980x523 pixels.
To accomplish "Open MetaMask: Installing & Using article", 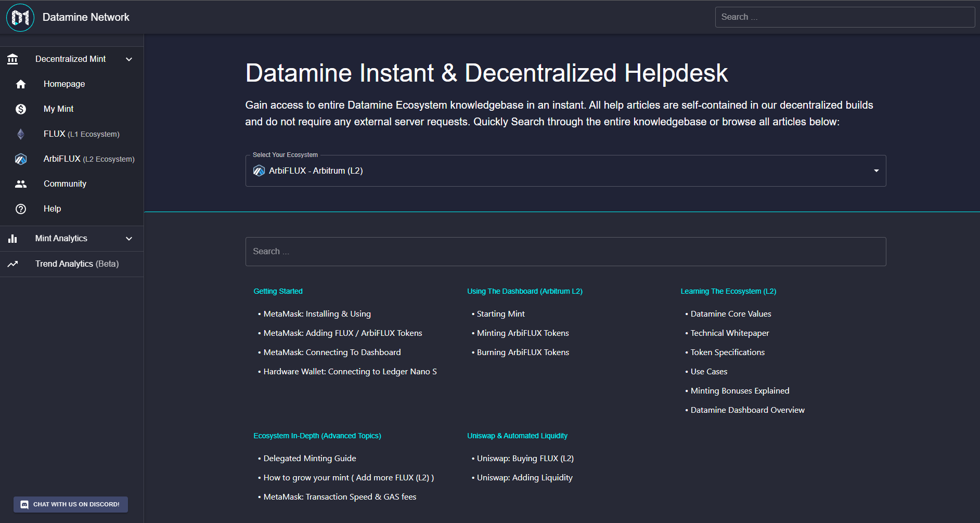I will [x=317, y=314].
